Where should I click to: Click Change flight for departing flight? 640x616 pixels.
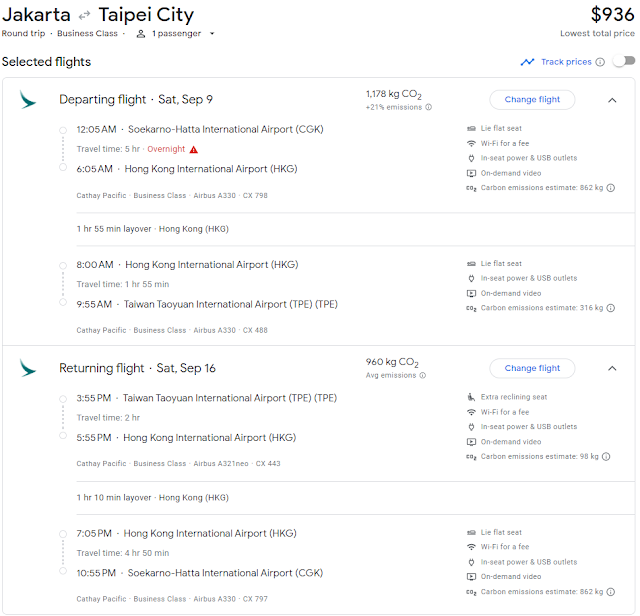532,100
